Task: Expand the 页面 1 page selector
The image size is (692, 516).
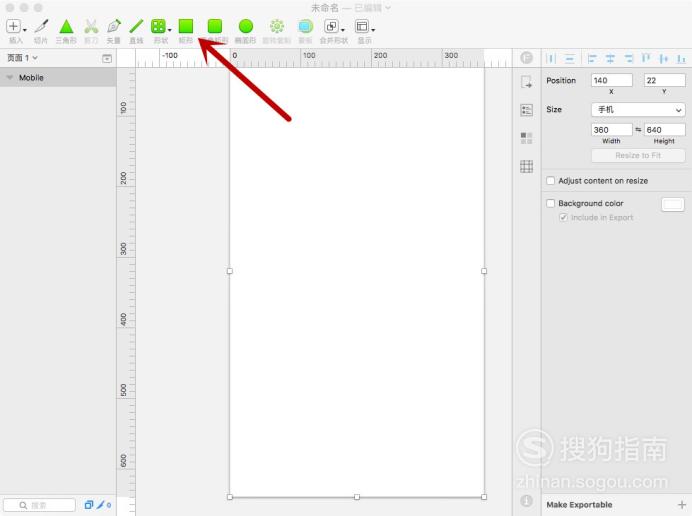Action: click(x=22, y=58)
